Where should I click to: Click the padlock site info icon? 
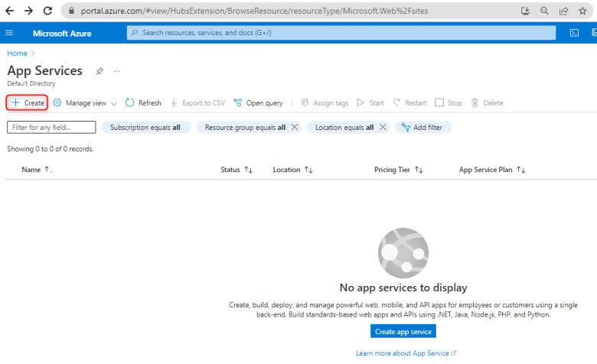coord(71,11)
